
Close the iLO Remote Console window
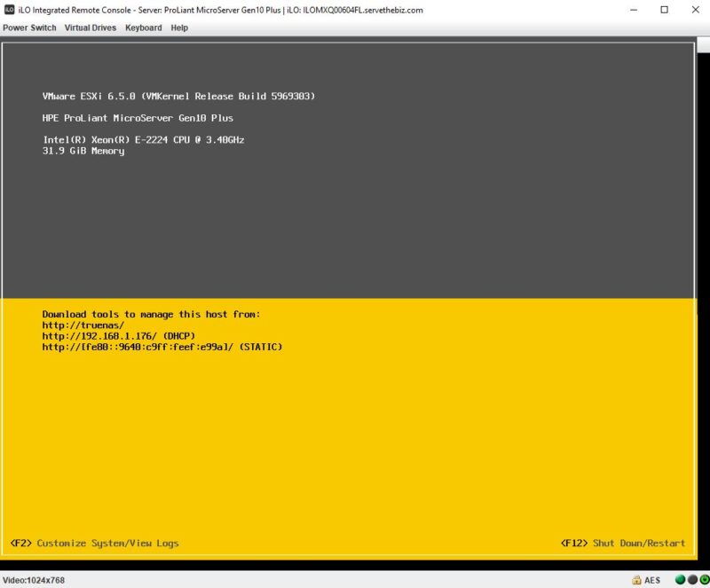(696, 10)
